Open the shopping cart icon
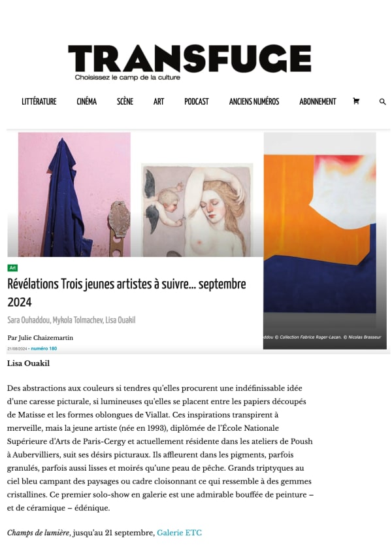 pos(356,101)
